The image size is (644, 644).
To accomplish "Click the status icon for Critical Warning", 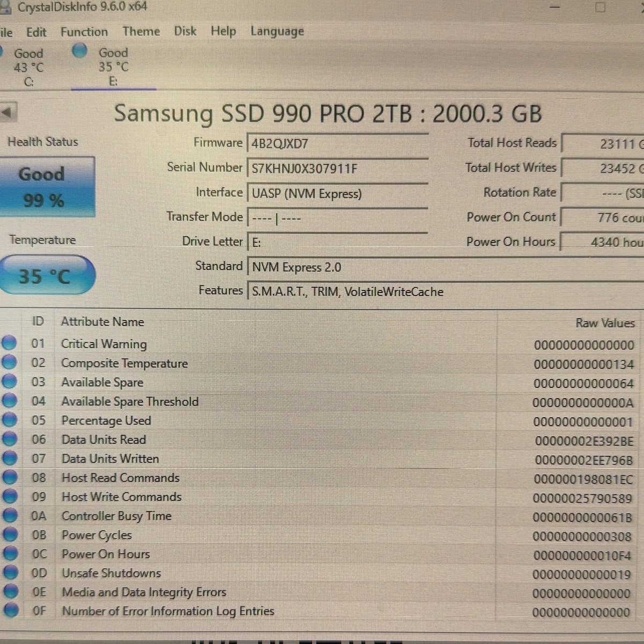I will click(9, 343).
